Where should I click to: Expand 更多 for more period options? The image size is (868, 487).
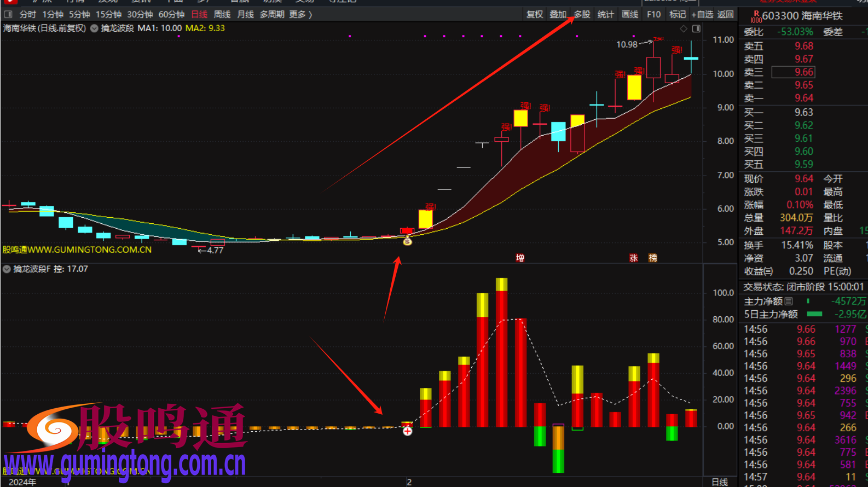pyautogui.click(x=300, y=14)
